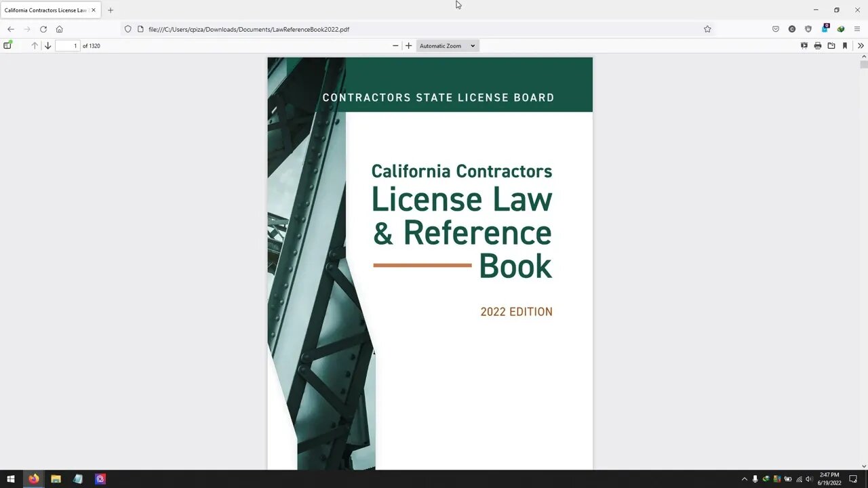Open the browser home page
Screen dimensions: 868x488
point(60,29)
